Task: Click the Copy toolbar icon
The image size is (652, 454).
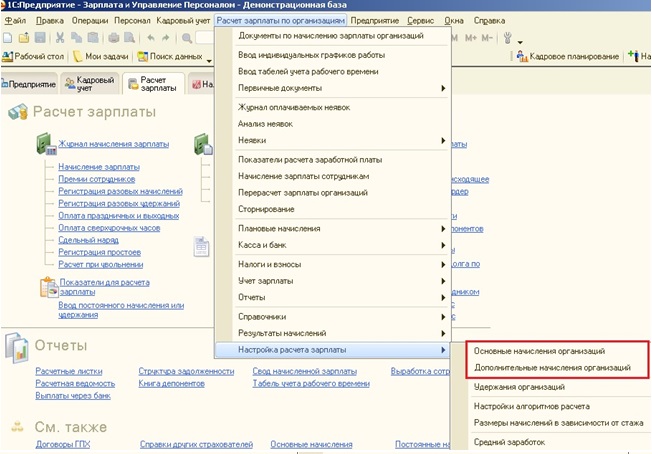Action: coord(77,38)
